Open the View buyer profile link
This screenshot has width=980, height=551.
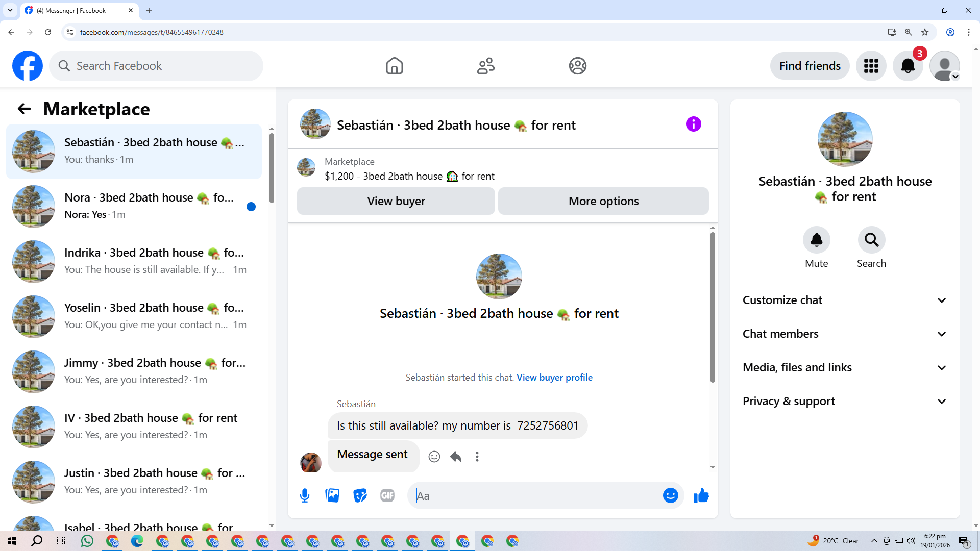(554, 378)
